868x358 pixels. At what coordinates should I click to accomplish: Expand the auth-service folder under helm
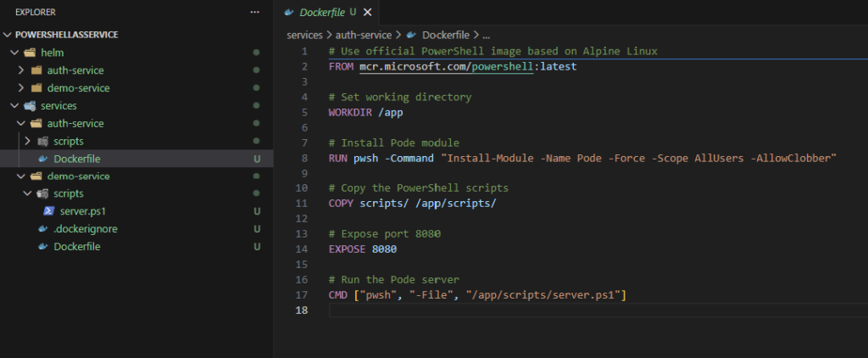[22, 70]
